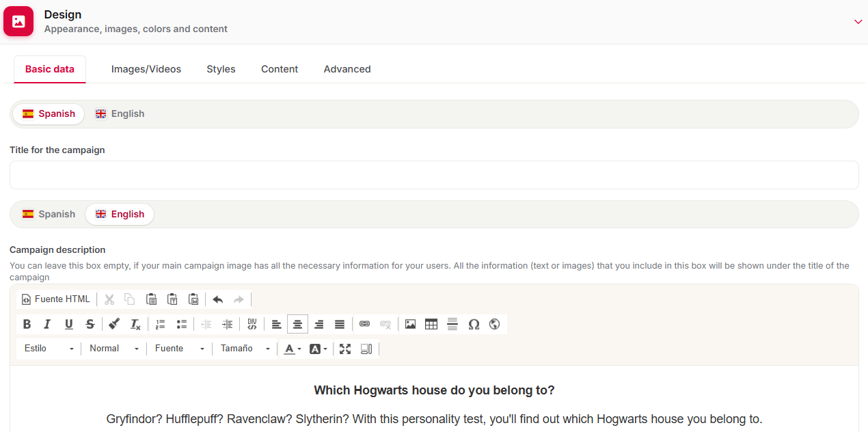Click the globe iframe icon

click(494, 324)
